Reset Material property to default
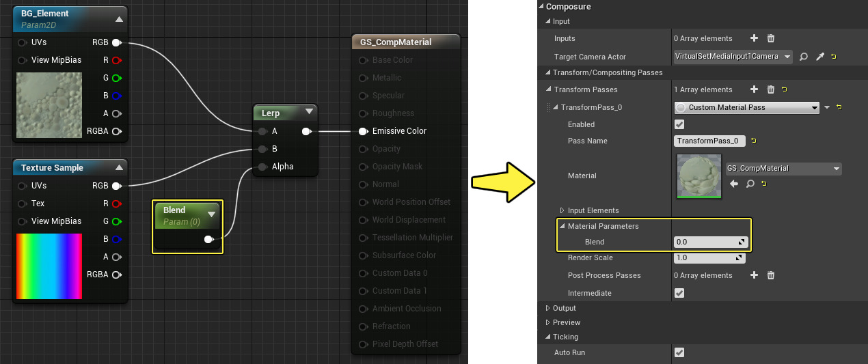Image resolution: width=868 pixels, height=364 pixels. pos(763,184)
